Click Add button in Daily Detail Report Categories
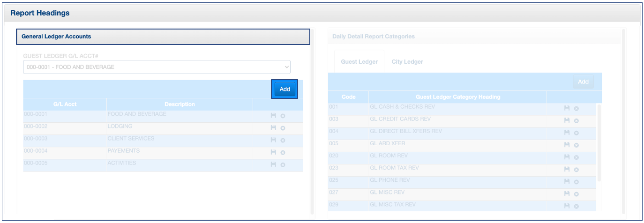 [583, 82]
